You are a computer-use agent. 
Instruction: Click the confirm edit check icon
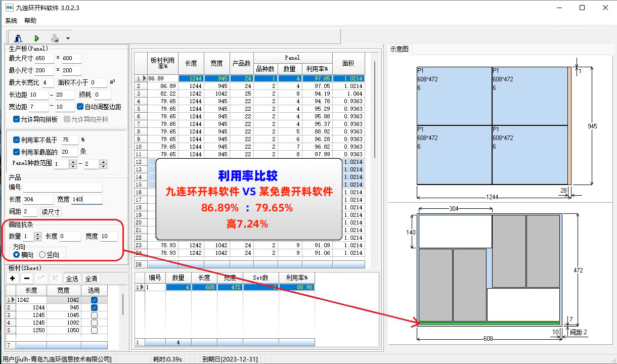click(x=41, y=279)
